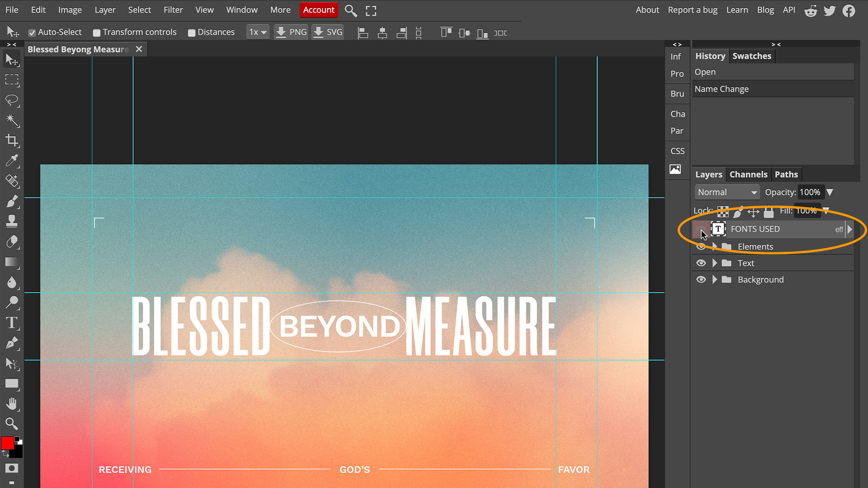The width and height of the screenshot is (868, 488).
Task: Pick the Eyedropper tool
Action: (x=12, y=160)
